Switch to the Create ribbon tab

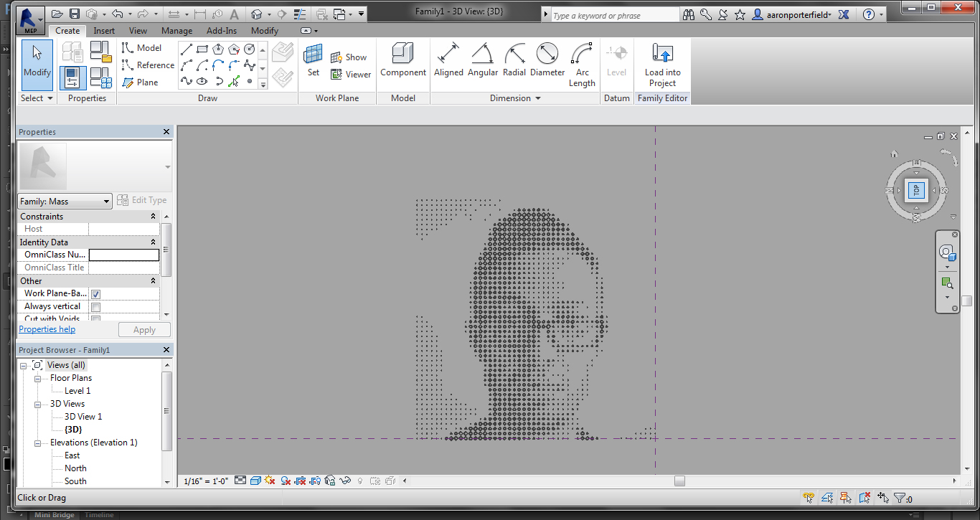pos(67,31)
